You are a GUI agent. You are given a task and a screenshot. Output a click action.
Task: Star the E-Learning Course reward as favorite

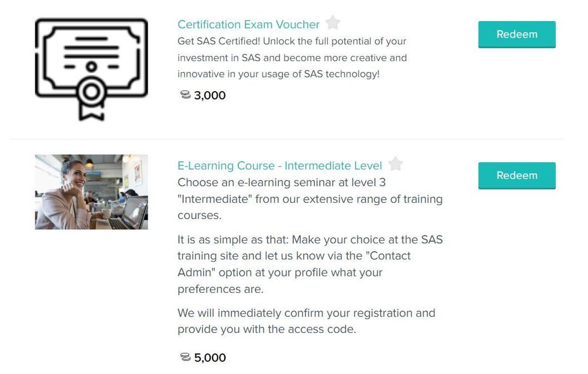[x=396, y=164]
